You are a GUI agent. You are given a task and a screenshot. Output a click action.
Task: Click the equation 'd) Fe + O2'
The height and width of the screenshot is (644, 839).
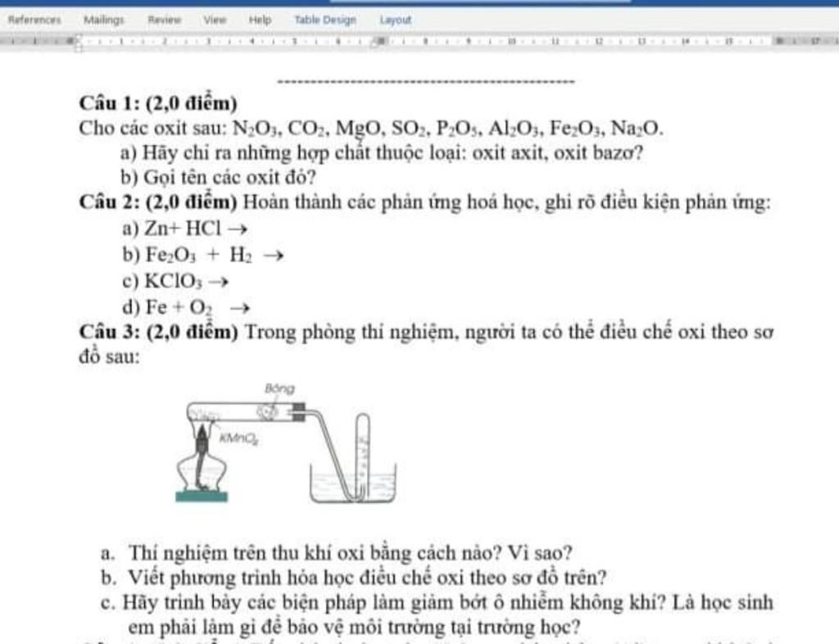point(186,307)
